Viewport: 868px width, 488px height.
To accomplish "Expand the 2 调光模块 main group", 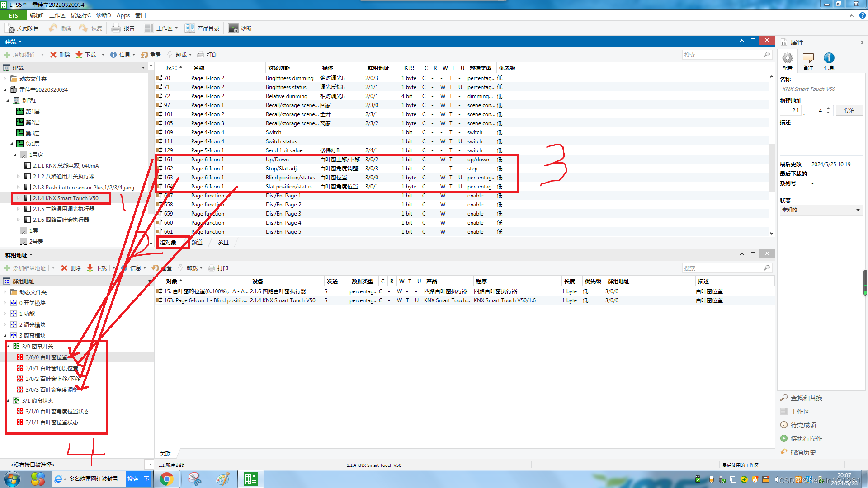I will (5, 325).
